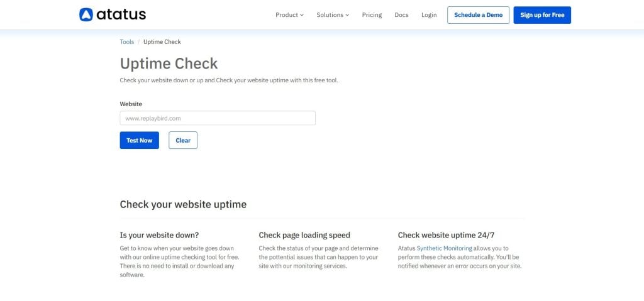
Task: Follow the Synthetic Monitoring link
Action: pyautogui.click(x=444, y=248)
